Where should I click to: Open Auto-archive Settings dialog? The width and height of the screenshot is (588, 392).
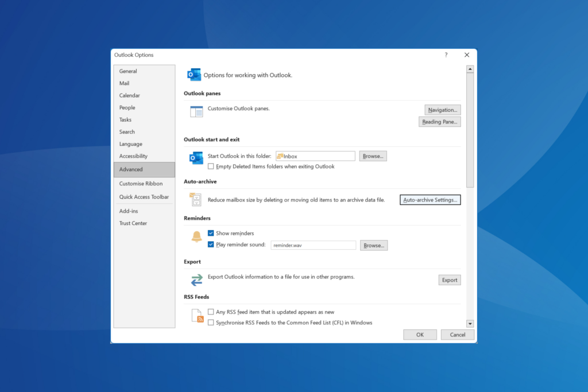point(430,200)
